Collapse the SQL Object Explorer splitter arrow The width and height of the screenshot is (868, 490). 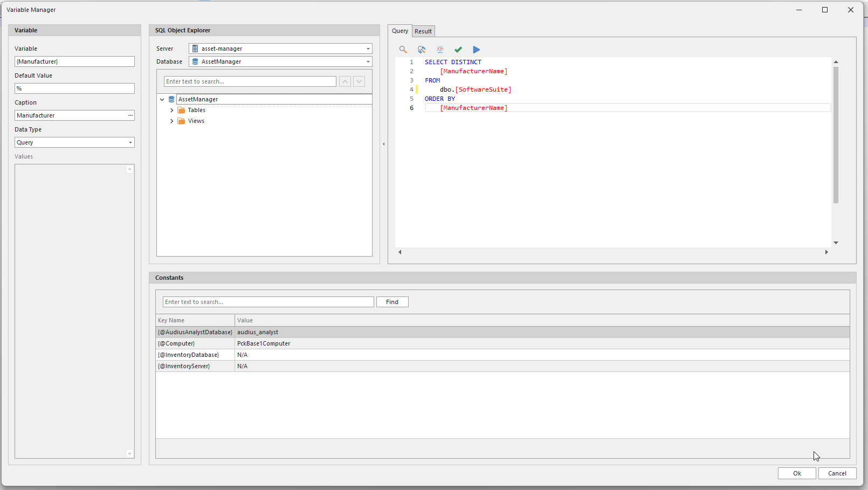coord(384,144)
